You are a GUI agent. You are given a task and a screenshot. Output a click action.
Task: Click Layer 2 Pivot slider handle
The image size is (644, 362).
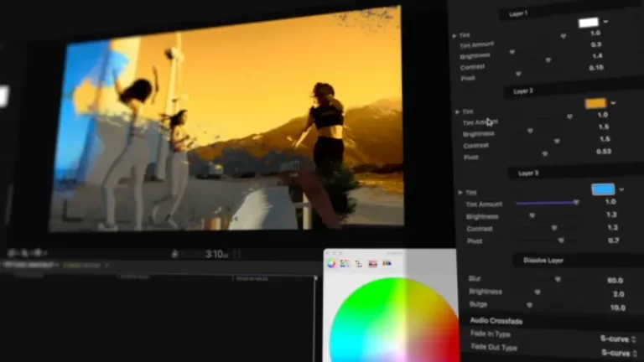click(545, 154)
